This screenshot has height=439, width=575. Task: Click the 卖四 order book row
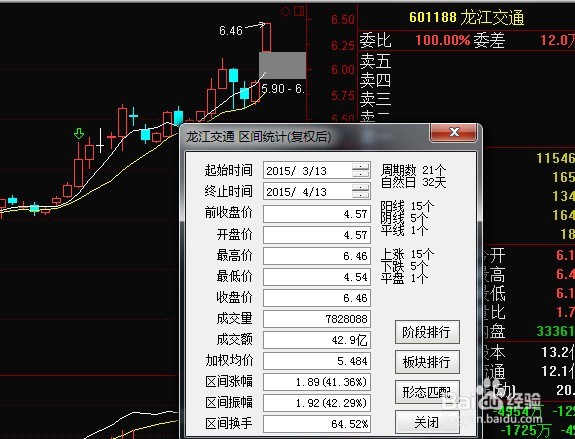coord(466,80)
